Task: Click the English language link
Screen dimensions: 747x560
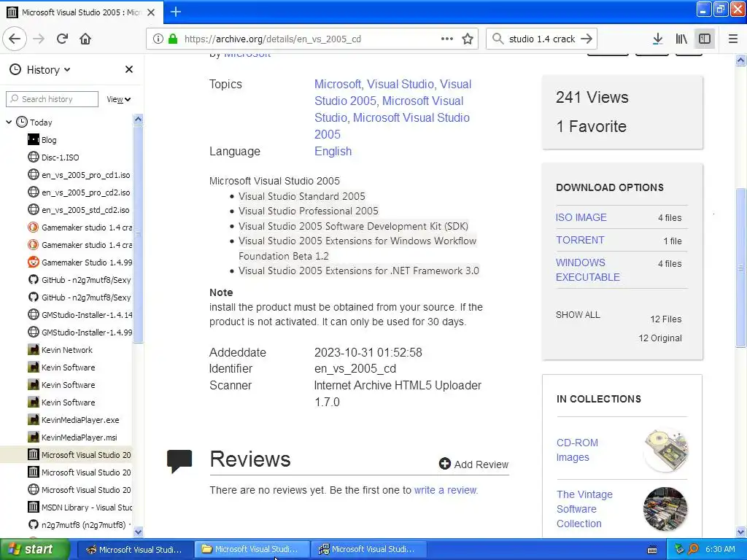Action: point(333,152)
